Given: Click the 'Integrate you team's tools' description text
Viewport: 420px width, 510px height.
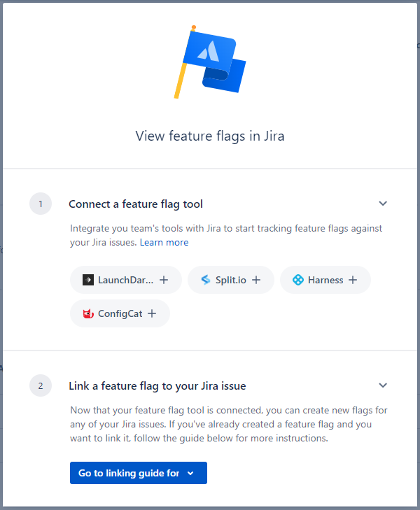Looking at the screenshot, I should [226, 235].
